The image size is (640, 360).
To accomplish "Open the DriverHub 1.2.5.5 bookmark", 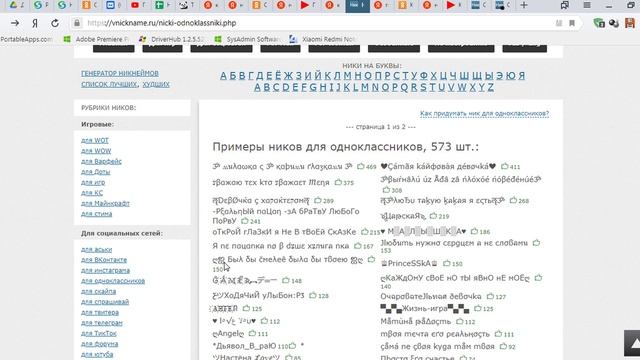I will pos(172,39).
